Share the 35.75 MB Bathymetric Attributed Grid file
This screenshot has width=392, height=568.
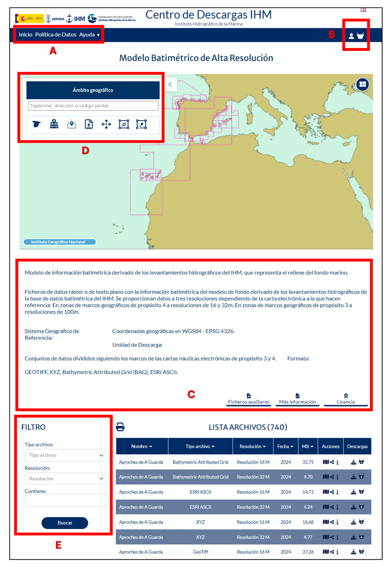pos(332,462)
